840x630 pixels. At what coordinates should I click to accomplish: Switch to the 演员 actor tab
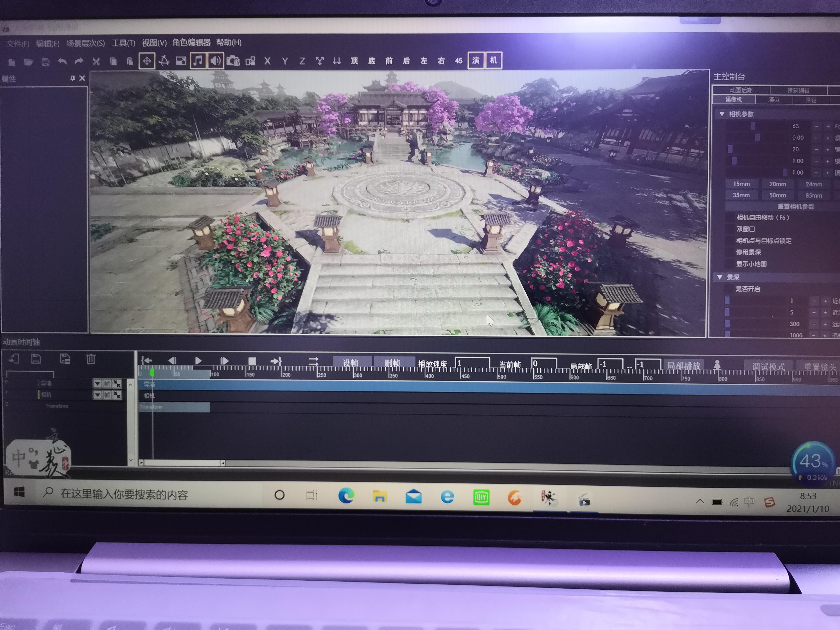[774, 100]
